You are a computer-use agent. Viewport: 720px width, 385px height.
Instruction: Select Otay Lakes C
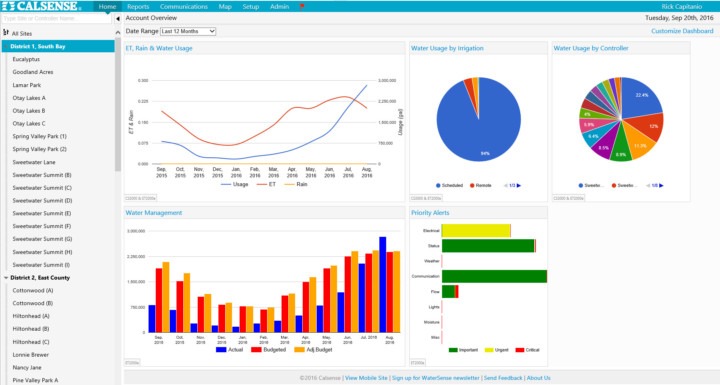(29, 124)
